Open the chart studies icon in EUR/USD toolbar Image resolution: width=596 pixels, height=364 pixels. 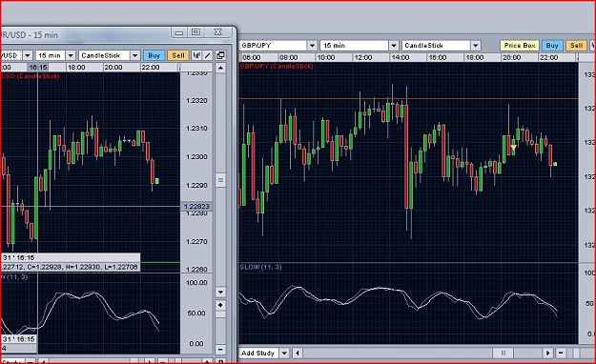tap(196, 55)
